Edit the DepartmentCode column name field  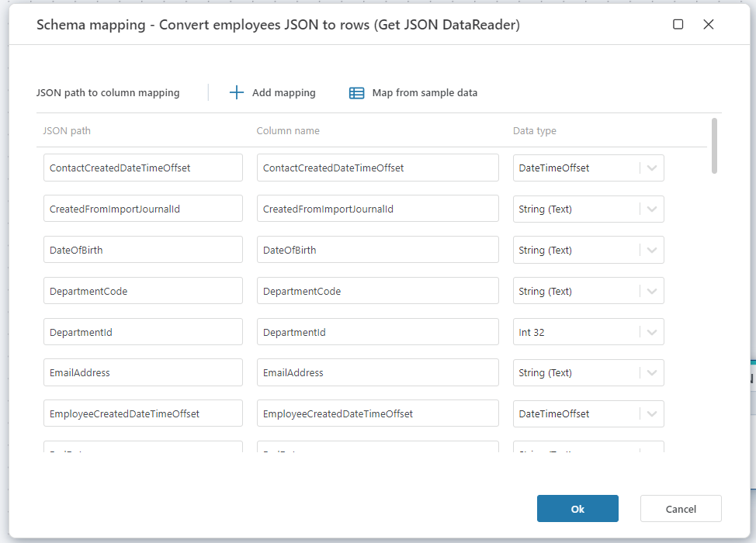377,292
